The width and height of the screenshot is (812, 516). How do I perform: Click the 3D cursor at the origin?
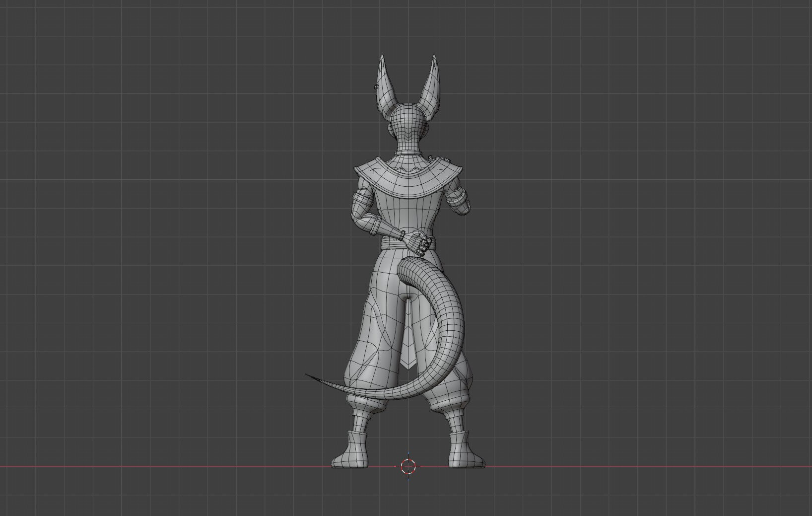(x=408, y=466)
